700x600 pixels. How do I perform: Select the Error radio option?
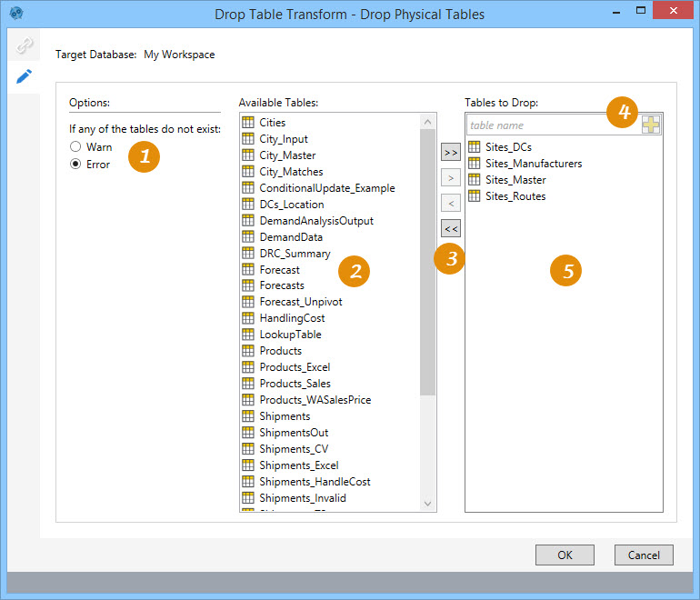(x=75, y=165)
